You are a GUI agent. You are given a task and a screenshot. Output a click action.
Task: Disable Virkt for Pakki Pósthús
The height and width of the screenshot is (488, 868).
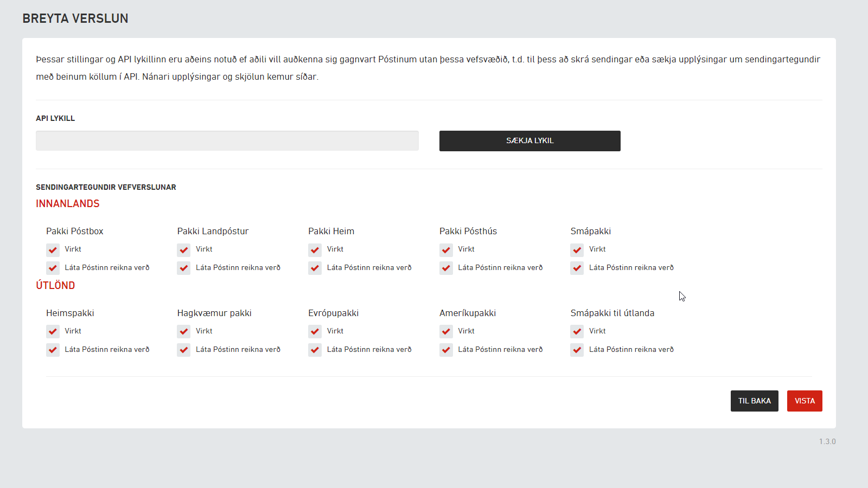(x=446, y=250)
